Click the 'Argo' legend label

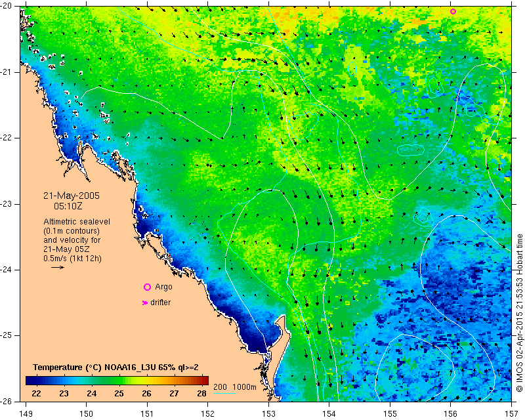(163, 287)
